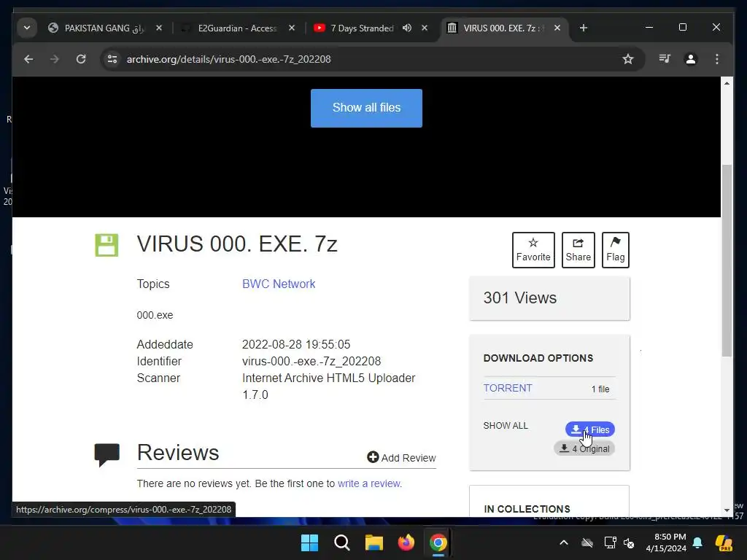Image resolution: width=747 pixels, height=560 pixels.
Task: View site information icon in address bar
Action: (x=112, y=59)
